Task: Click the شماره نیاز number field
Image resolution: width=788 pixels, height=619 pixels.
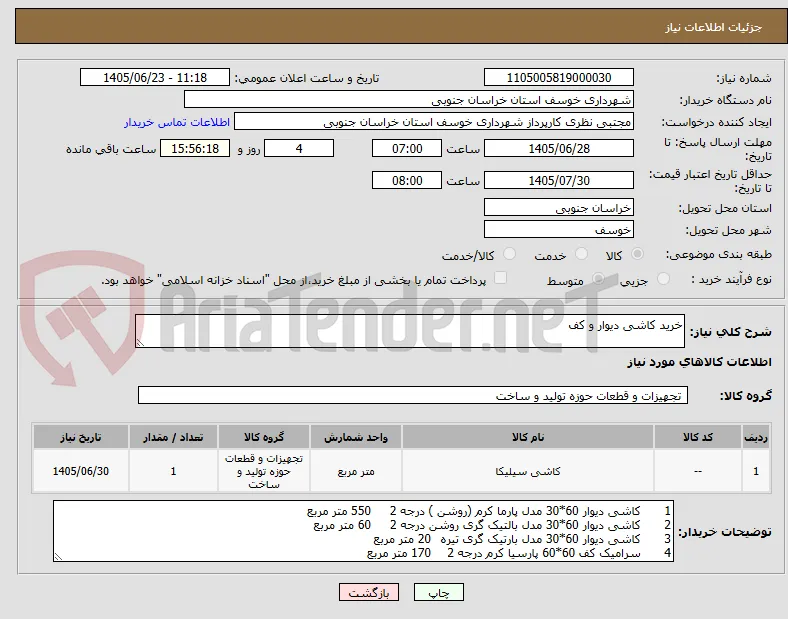Action: (559, 78)
